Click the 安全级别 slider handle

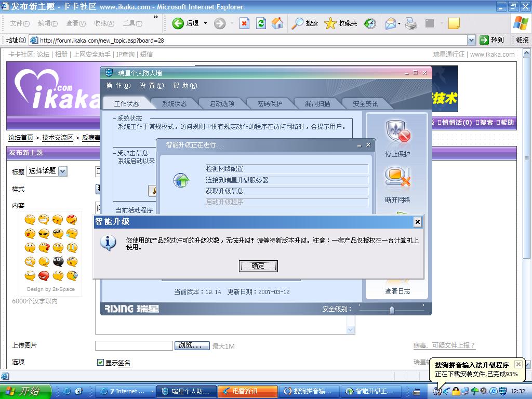pos(392,309)
